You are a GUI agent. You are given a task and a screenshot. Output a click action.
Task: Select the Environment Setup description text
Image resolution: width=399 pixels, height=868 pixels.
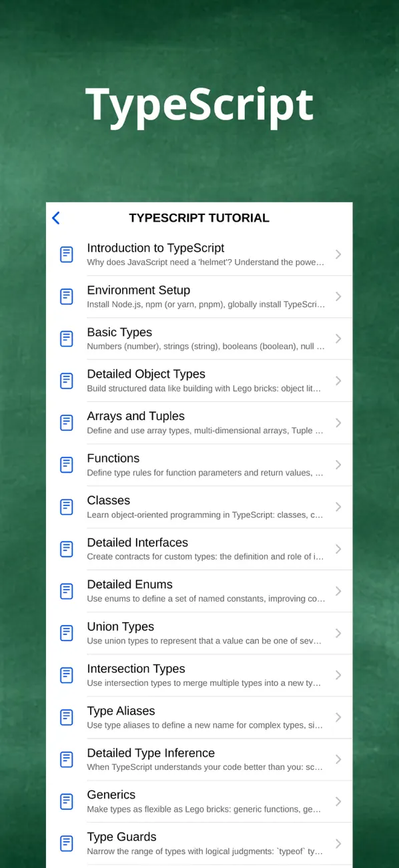click(206, 304)
